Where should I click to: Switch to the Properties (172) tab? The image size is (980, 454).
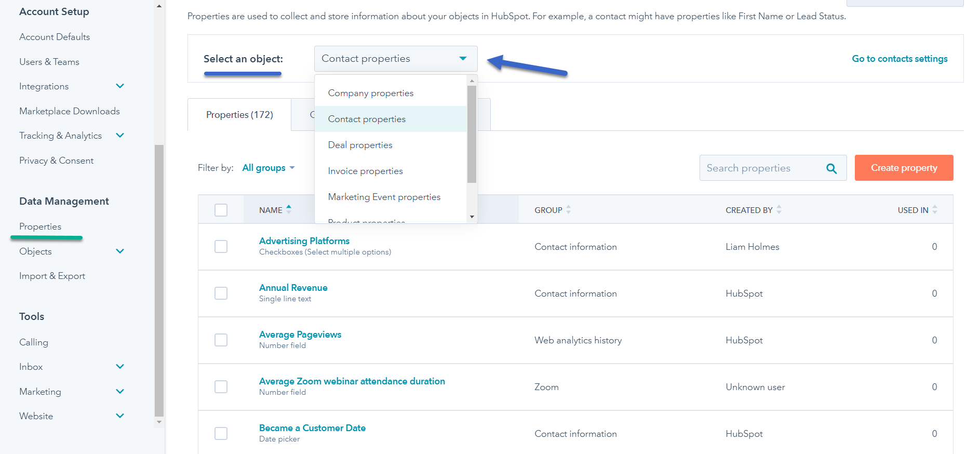click(239, 115)
